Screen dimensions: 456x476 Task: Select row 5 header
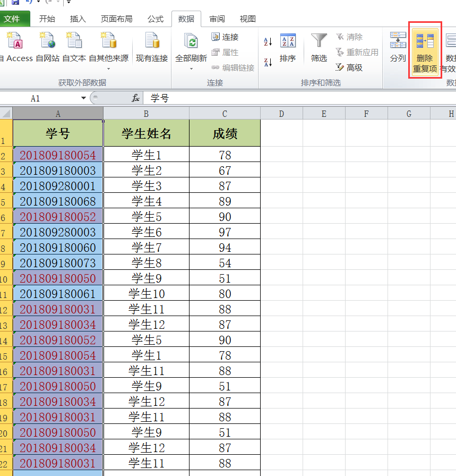pos(6,201)
